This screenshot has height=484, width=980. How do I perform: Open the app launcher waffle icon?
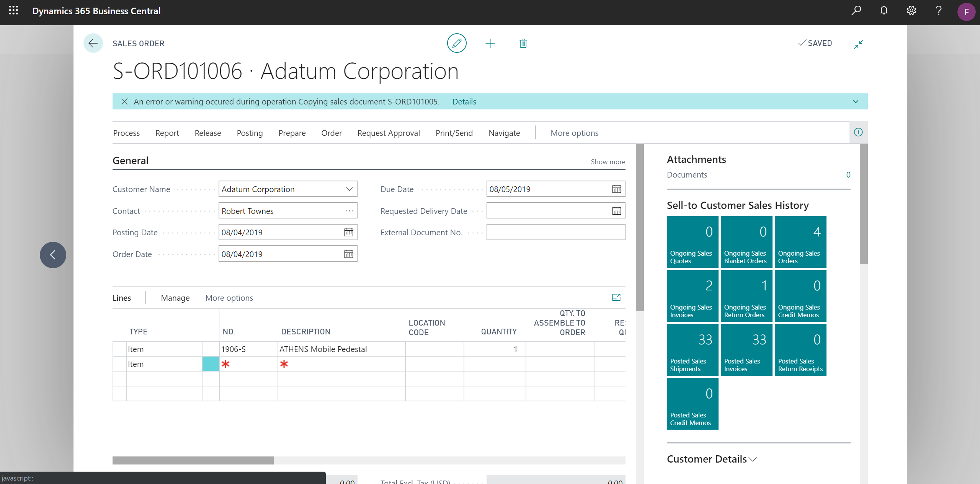[13, 11]
